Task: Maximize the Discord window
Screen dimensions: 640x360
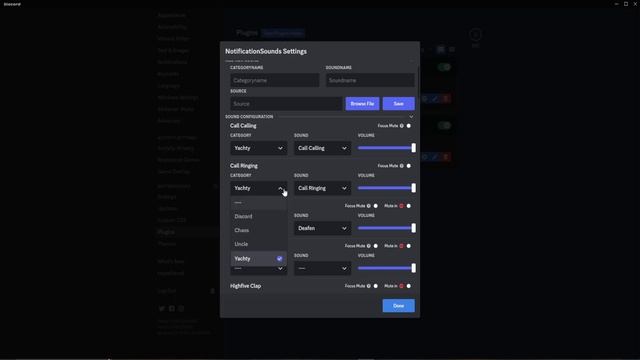Action: tap(626, 4)
